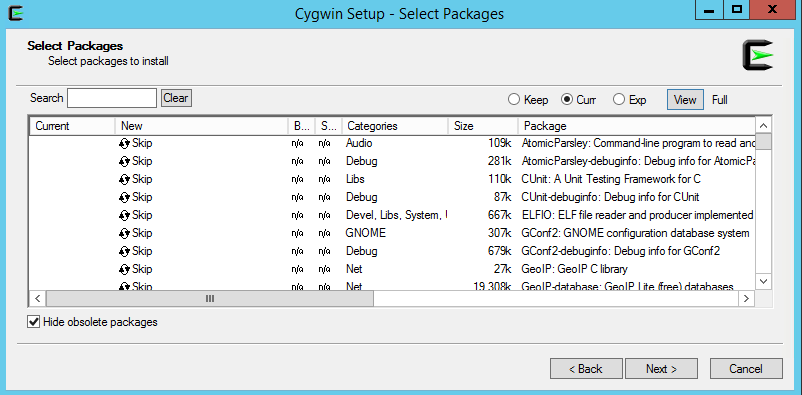Viewport: 802px width, 395px height.
Task: Click the cycle icon for GConf2-debuginfo row
Action: click(124, 251)
